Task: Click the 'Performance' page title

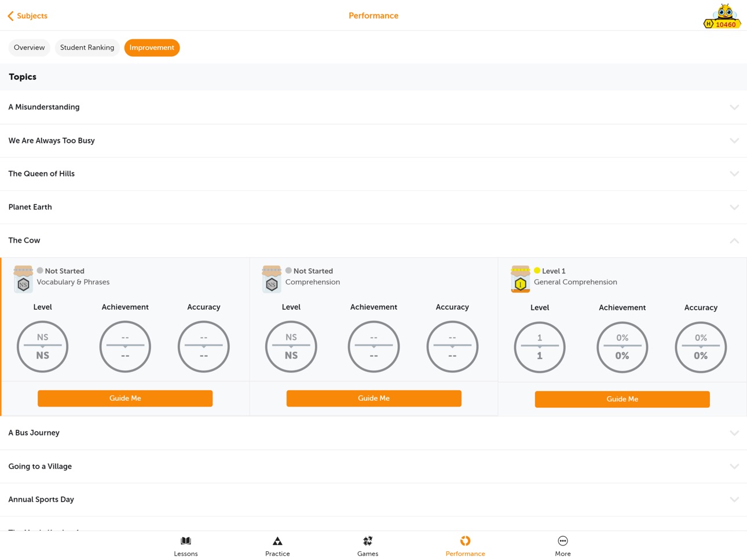Action: 373,16
